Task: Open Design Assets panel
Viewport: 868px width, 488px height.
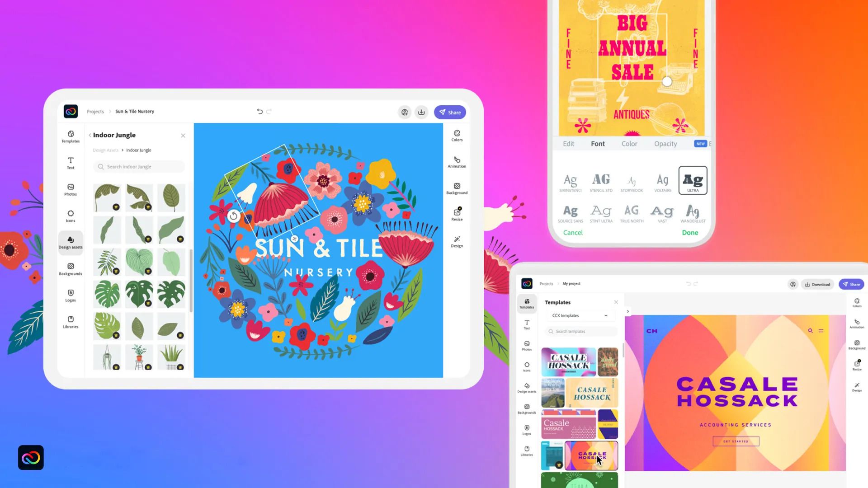Action: tap(71, 242)
